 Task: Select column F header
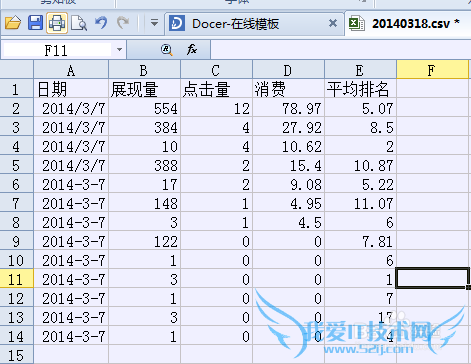[432, 70]
